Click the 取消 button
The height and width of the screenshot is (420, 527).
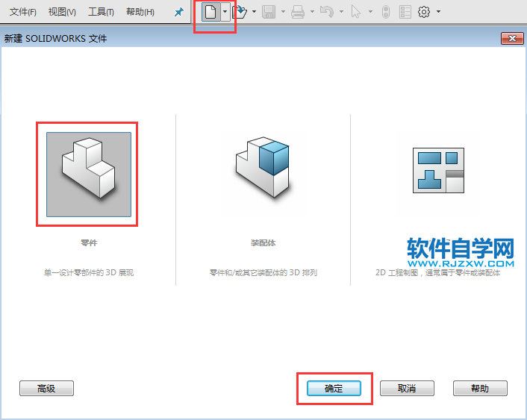[x=407, y=389]
